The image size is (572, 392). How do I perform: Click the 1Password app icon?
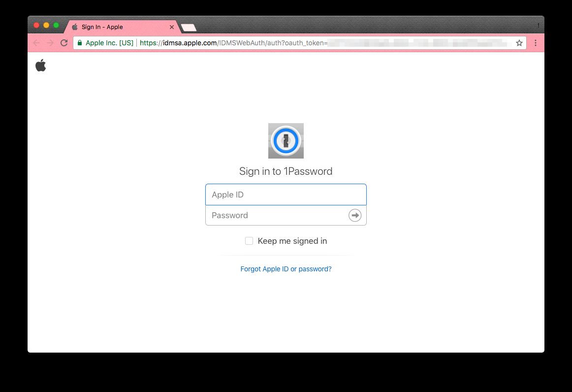pyautogui.click(x=286, y=141)
